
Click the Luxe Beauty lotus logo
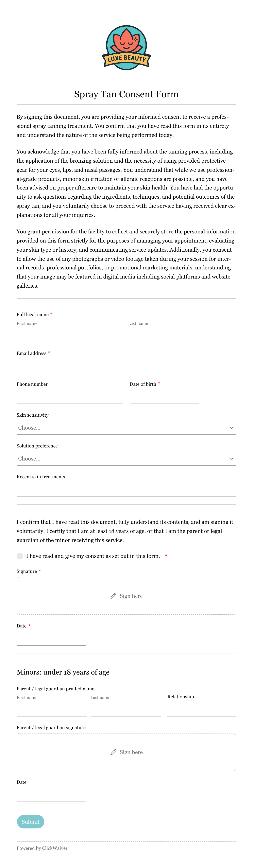(x=126, y=47)
